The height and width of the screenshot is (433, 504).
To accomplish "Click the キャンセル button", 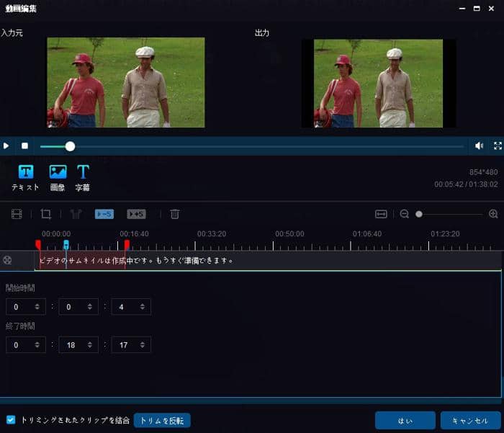I will click(470, 421).
